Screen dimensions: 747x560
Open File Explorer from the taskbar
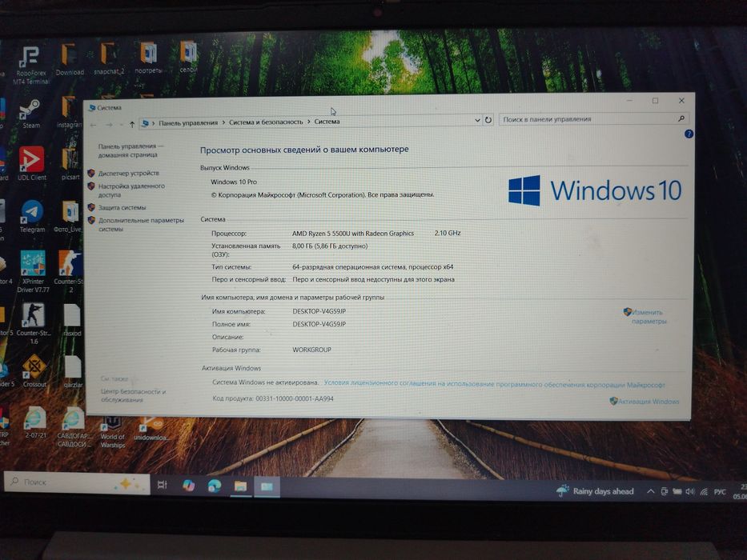240,486
